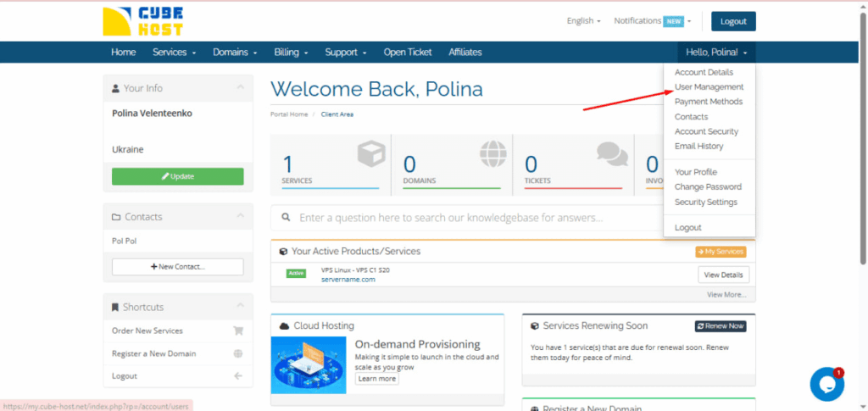Click the globe icon beside Register a New Domain
The height and width of the screenshot is (411, 868).
[x=238, y=353]
